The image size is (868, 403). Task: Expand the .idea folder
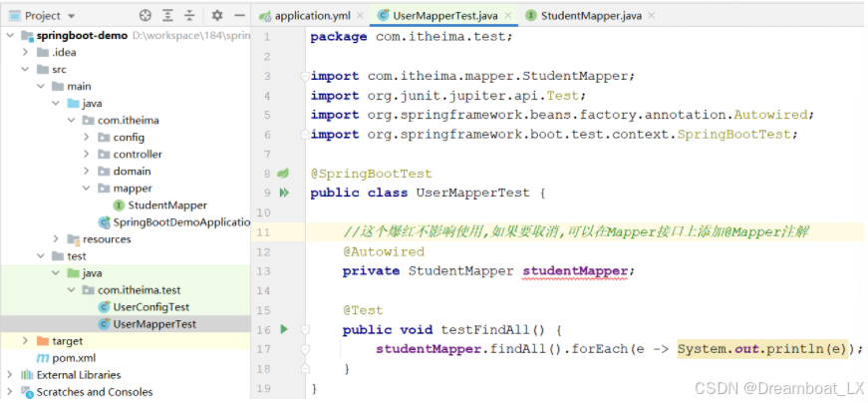pyautogui.click(x=25, y=52)
